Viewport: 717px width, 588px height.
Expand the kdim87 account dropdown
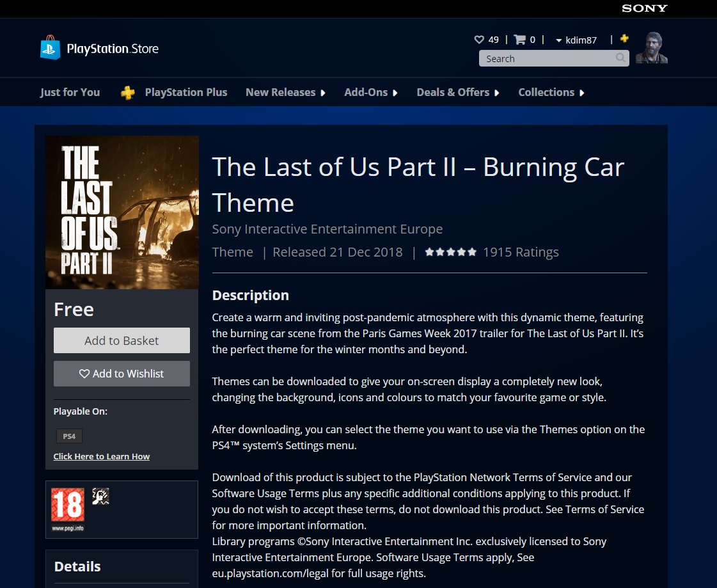tap(576, 40)
